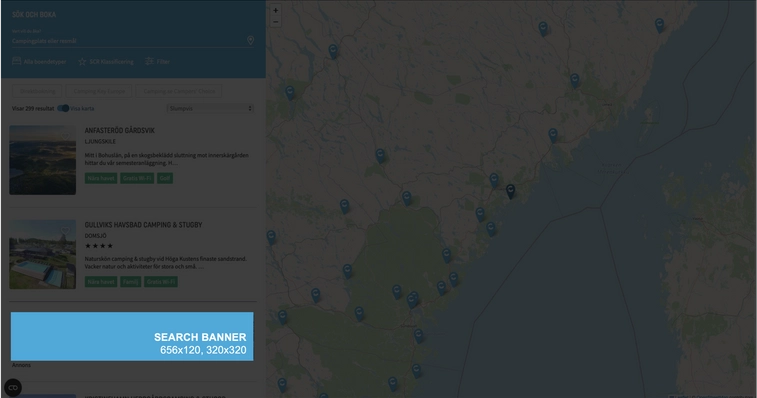Image resolution: width=757 pixels, height=398 pixels.
Task: Select the dark highlighted map marker
Action: click(x=510, y=191)
